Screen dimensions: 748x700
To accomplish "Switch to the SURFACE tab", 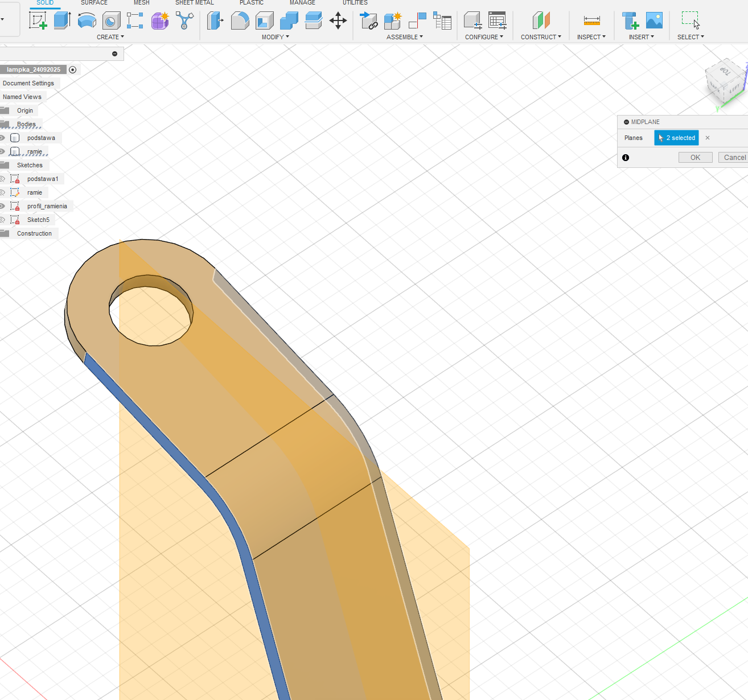I will click(94, 3).
